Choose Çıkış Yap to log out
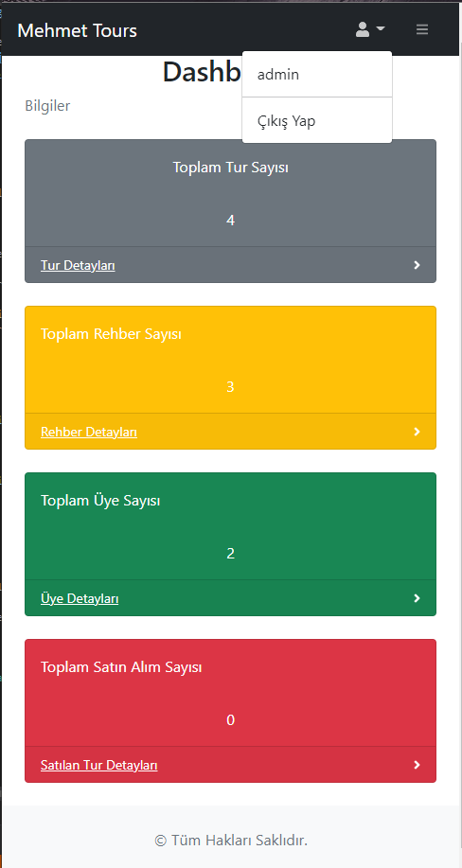The width and height of the screenshot is (462, 868). [317, 120]
